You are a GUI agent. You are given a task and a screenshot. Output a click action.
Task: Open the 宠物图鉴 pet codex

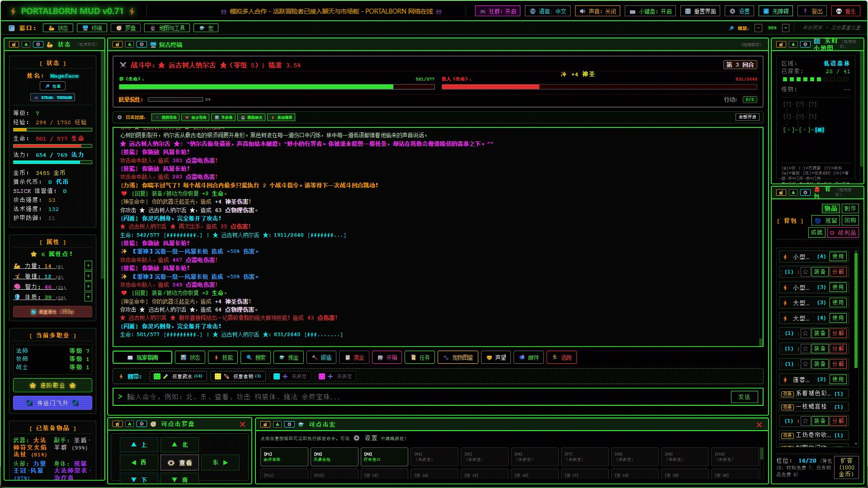click(x=458, y=357)
